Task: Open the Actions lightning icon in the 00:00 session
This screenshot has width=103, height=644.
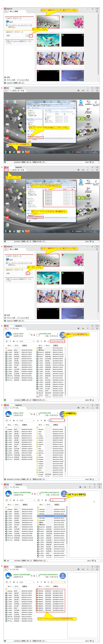Action: [x=88, y=170]
